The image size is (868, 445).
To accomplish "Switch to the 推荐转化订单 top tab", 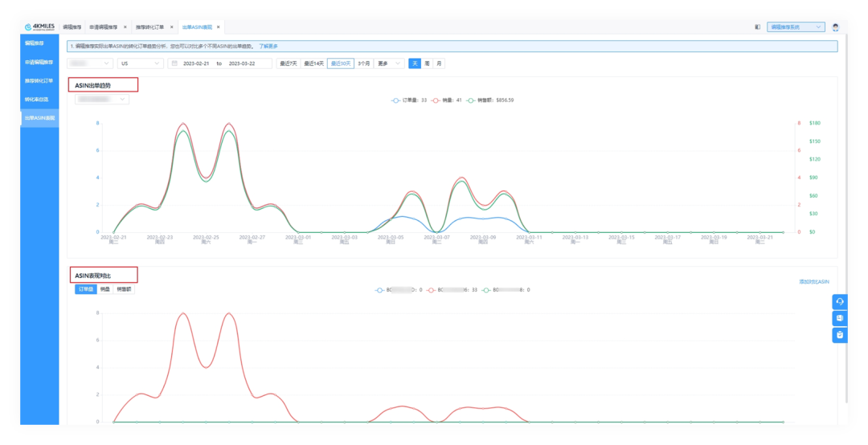I will tap(150, 27).
